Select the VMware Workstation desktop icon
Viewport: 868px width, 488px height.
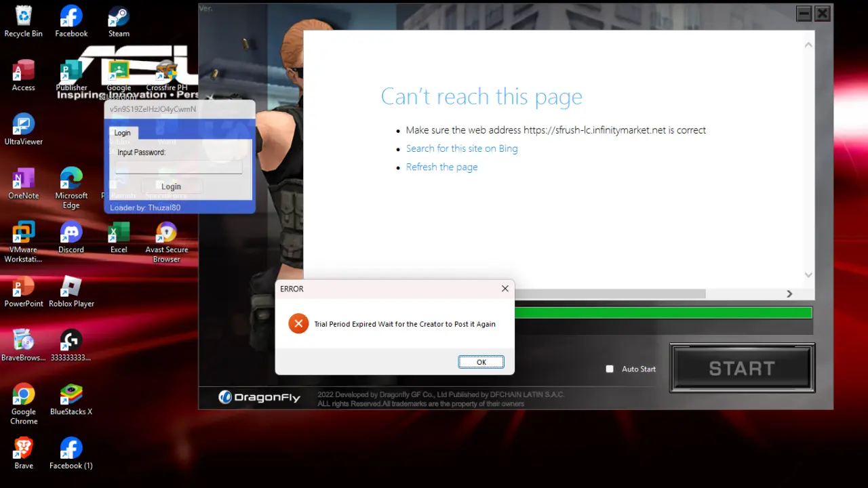tap(23, 243)
